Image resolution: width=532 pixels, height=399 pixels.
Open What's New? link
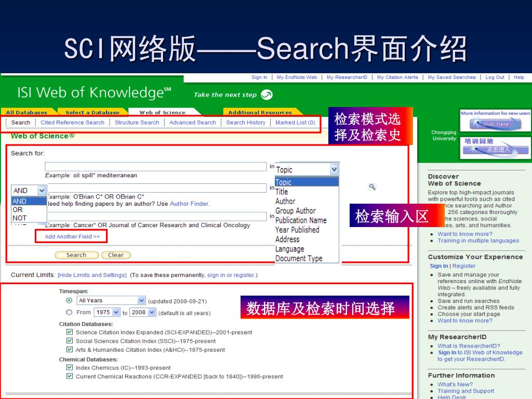pyautogui.click(x=455, y=384)
